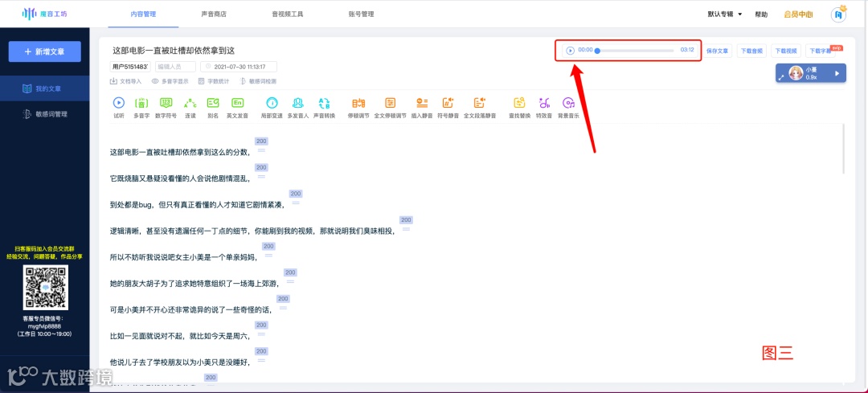
Task: Select the 英文发音 English pronunciation tool
Action: (x=237, y=102)
